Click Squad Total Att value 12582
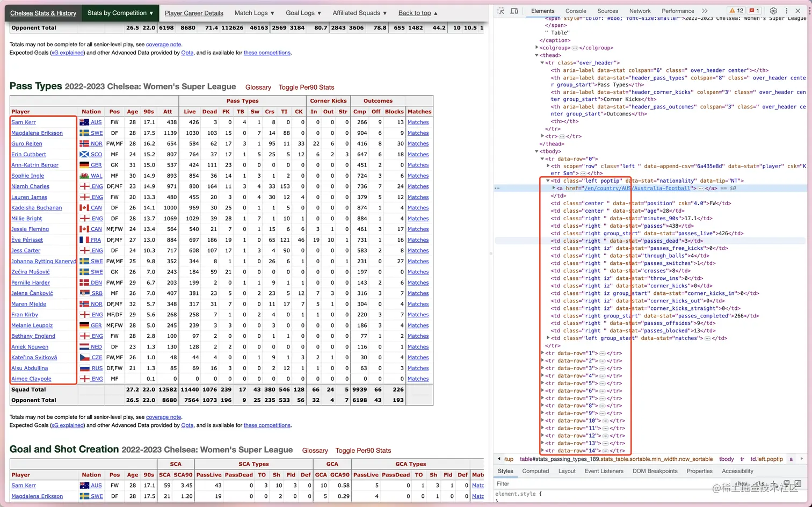812x507 pixels. click(x=168, y=390)
